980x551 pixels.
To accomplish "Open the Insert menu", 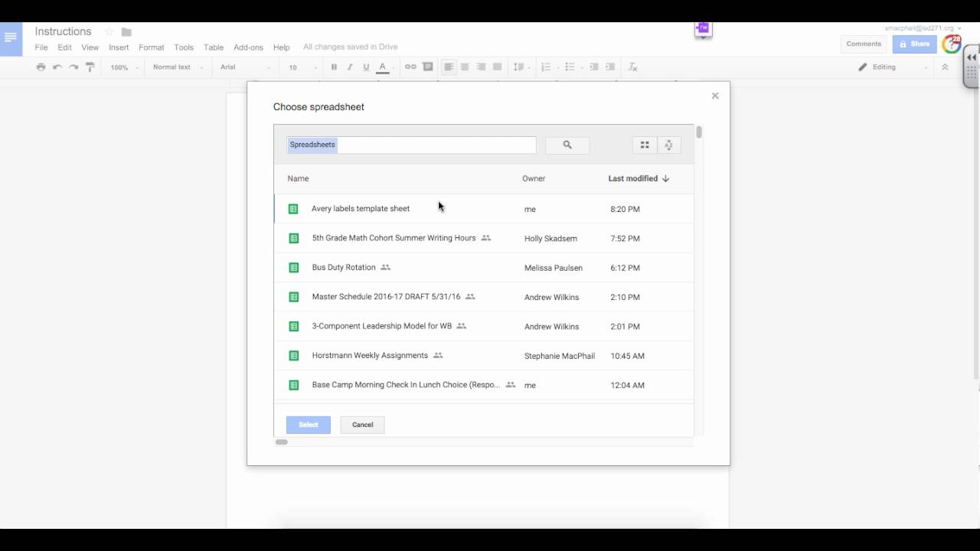I will (119, 47).
